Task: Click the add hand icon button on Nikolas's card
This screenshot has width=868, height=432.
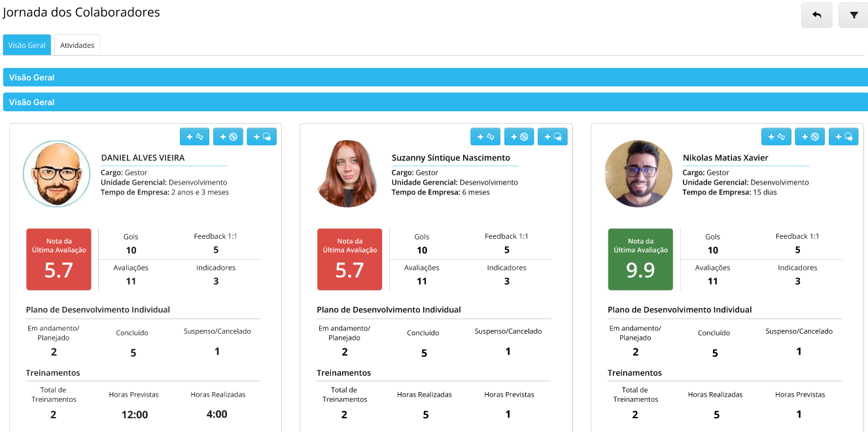Action: coord(776,137)
